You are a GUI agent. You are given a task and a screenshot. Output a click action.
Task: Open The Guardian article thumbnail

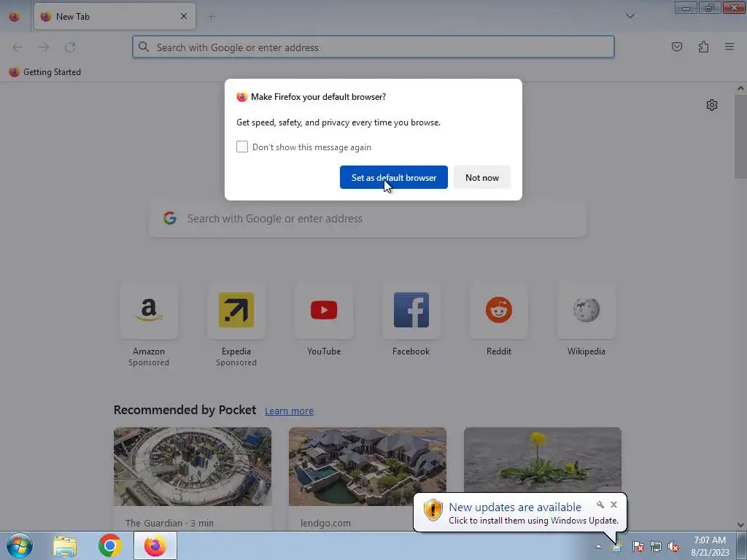[x=193, y=467]
